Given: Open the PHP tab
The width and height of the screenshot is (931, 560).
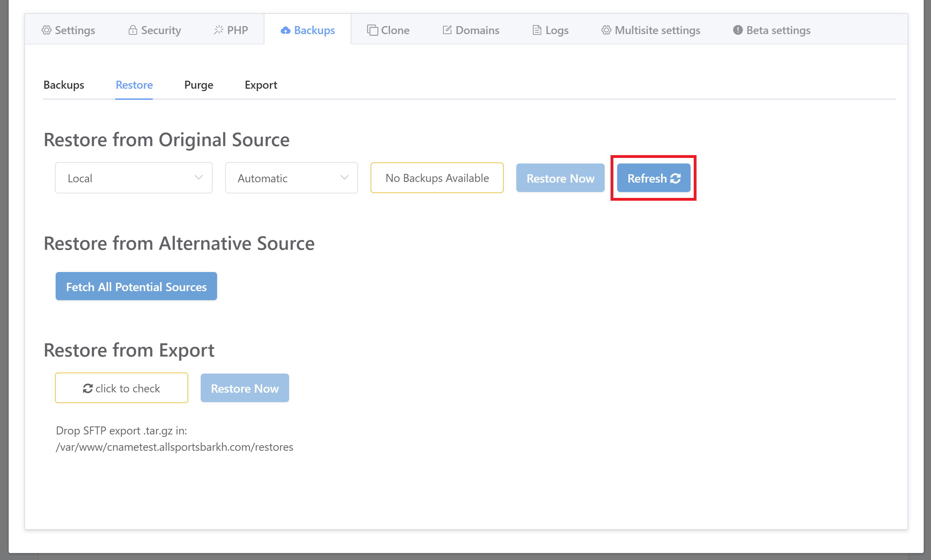Looking at the screenshot, I should click(231, 30).
